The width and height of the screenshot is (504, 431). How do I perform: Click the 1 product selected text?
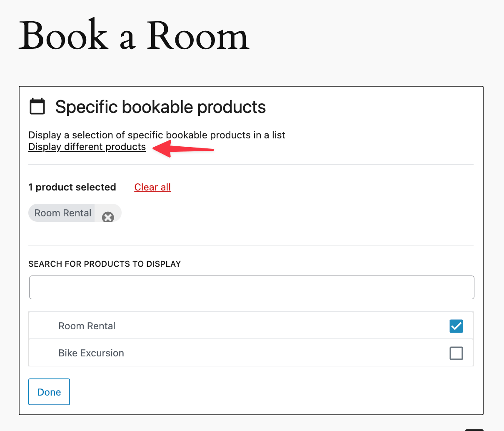click(x=72, y=187)
